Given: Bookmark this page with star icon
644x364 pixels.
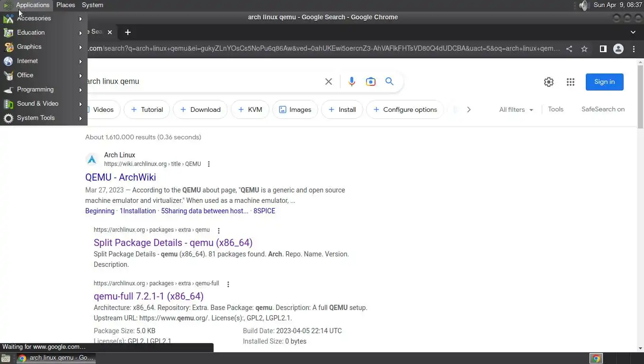Looking at the screenshot, I should tap(584, 49).
